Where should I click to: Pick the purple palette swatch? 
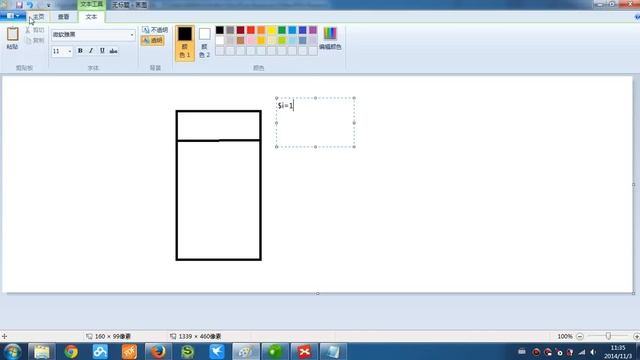313,30
